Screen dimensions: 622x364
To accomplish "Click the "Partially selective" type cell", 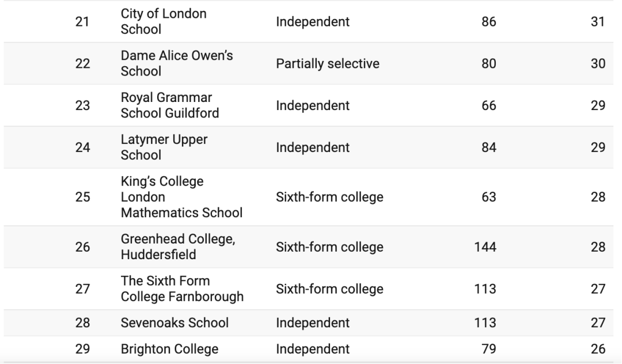I will click(x=327, y=63).
